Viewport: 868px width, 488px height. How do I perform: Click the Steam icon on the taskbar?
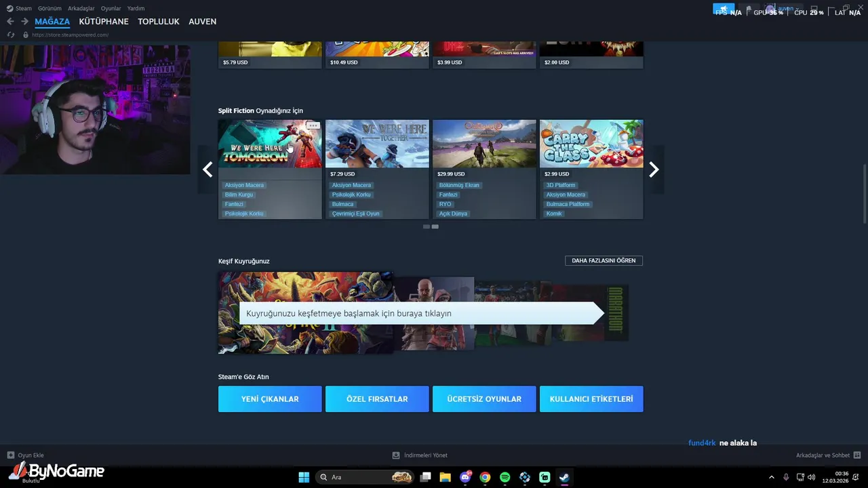tap(564, 477)
